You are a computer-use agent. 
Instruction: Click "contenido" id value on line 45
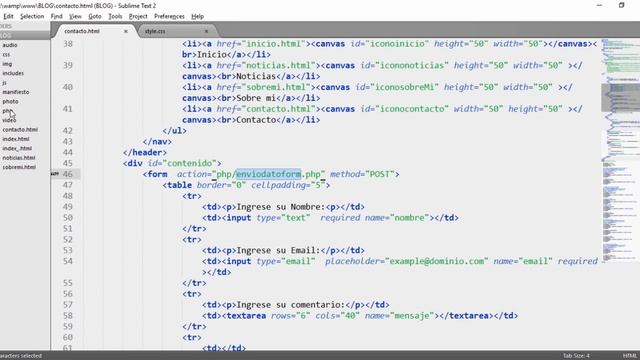point(189,163)
